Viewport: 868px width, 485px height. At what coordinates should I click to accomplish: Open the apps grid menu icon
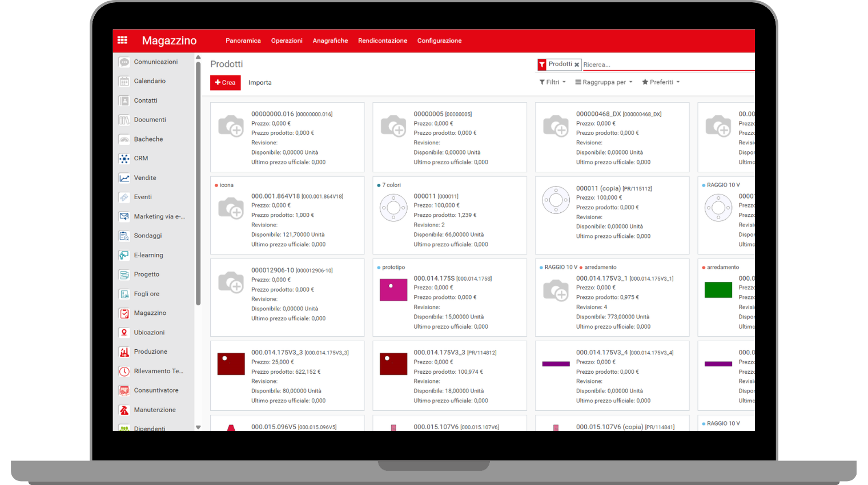click(x=122, y=40)
